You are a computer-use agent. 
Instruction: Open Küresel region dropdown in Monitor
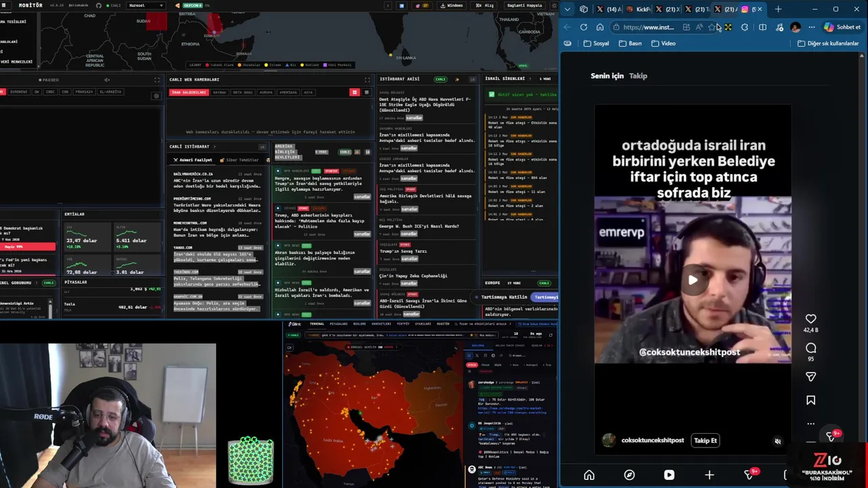click(x=146, y=5)
